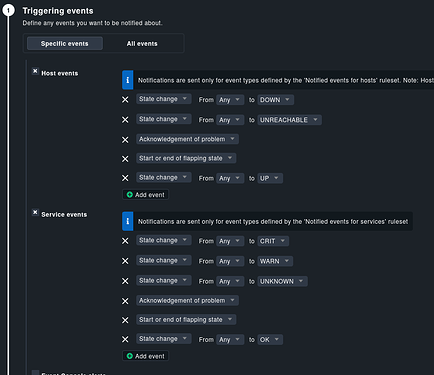
Task: Uncheck the Host events checkbox
Action: click(35, 71)
